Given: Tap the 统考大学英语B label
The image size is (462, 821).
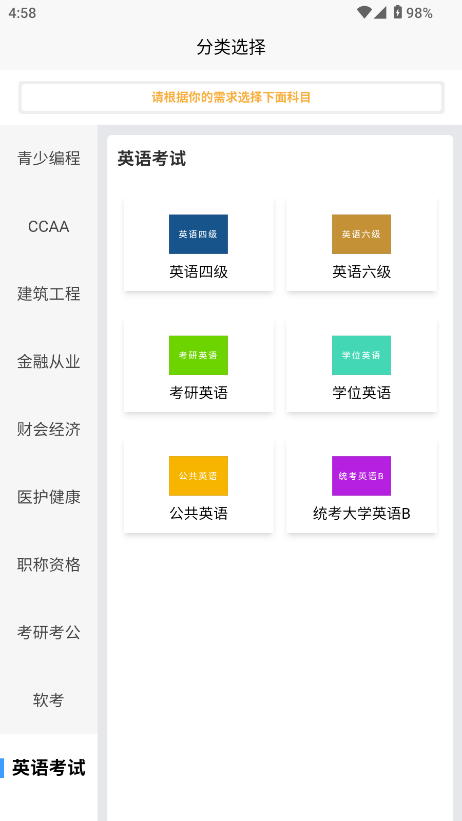Looking at the screenshot, I should coord(361,514).
